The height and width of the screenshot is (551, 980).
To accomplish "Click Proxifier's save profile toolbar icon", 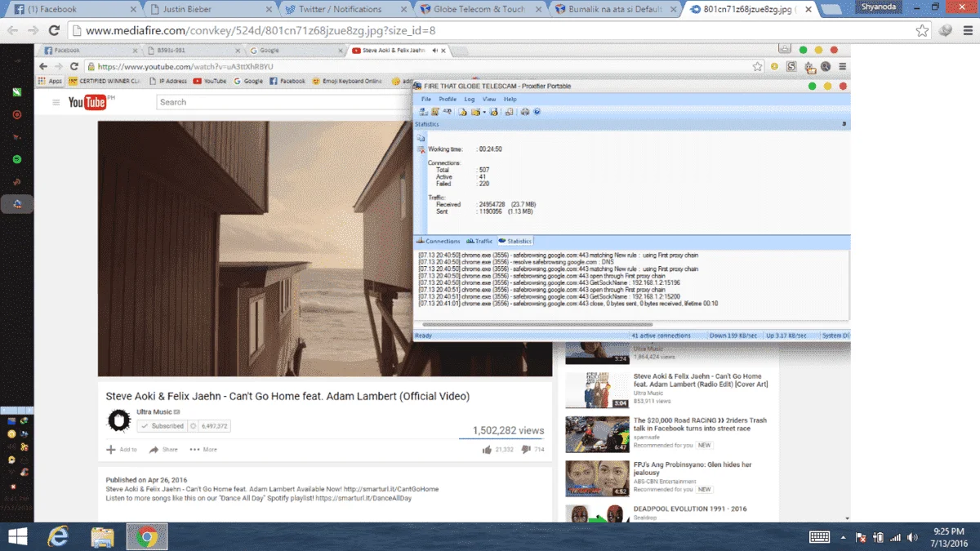I will point(493,112).
